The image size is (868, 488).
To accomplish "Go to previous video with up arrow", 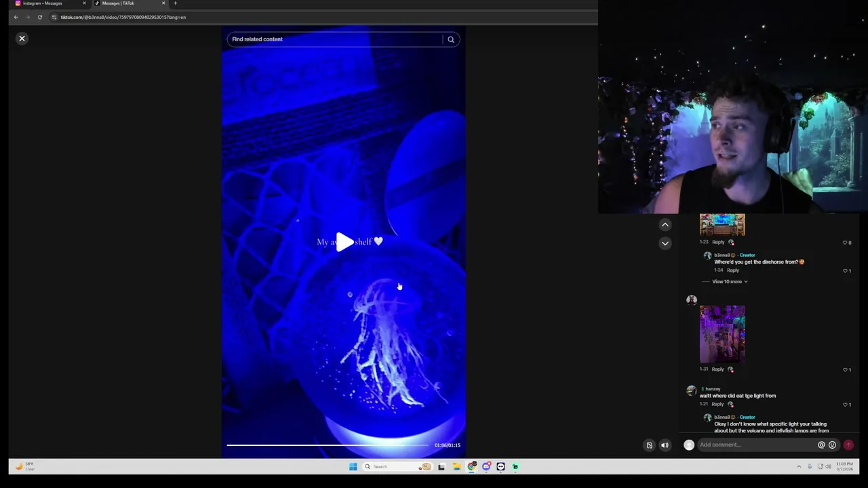I will click(x=665, y=224).
